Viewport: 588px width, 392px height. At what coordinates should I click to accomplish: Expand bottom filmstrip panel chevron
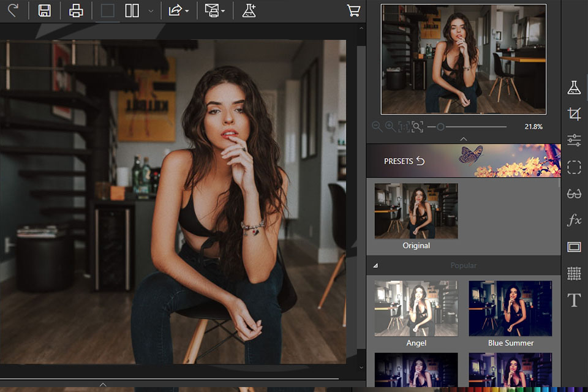point(103,385)
